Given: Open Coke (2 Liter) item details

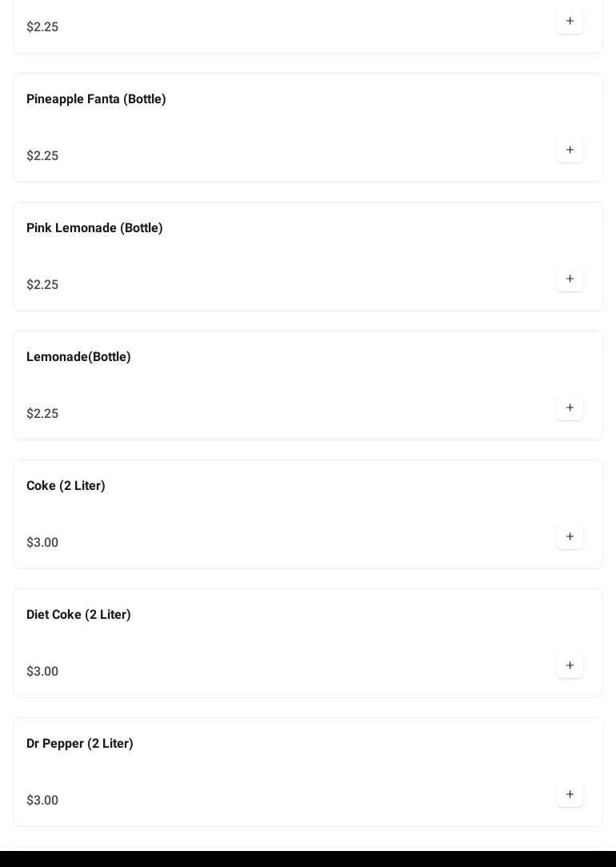Looking at the screenshot, I should tap(66, 486).
